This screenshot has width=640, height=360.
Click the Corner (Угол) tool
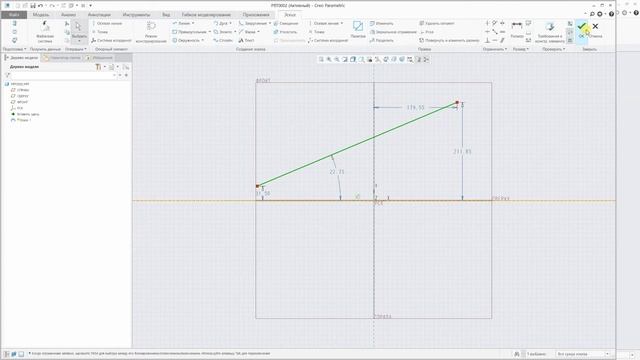pos(427,32)
